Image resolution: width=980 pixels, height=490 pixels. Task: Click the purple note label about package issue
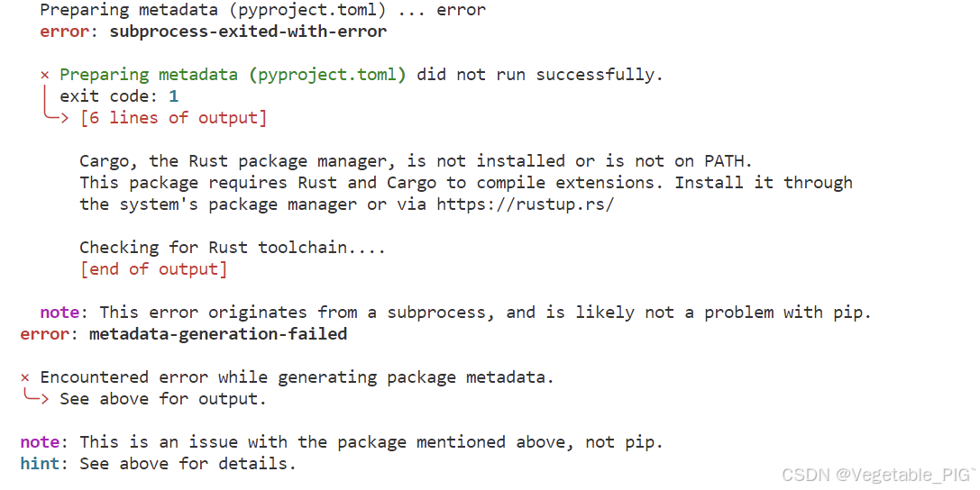tap(40, 442)
